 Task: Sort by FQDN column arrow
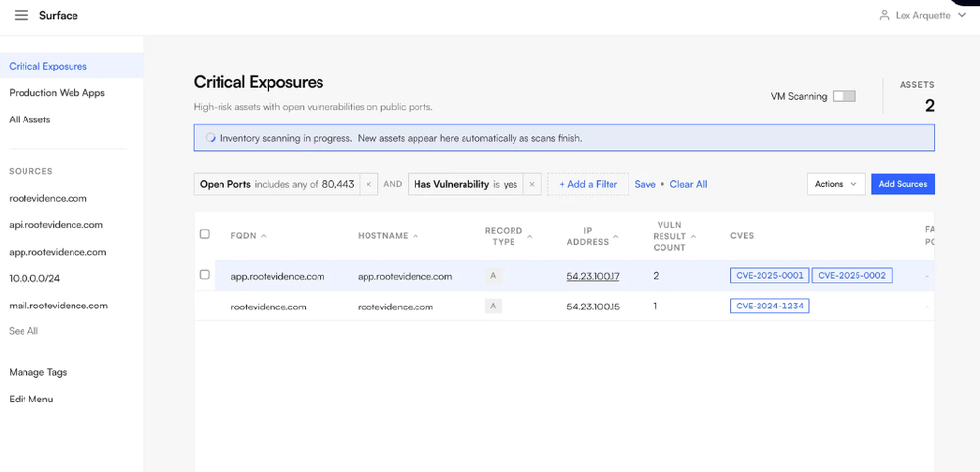click(x=263, y=236)
